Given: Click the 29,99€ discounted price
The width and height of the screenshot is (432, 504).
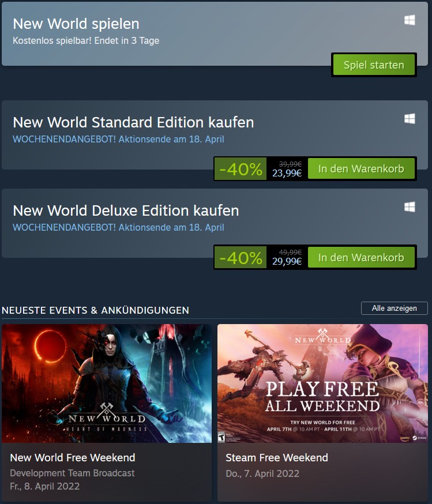Looking at the screenshot, I should (x=287, y=261).
